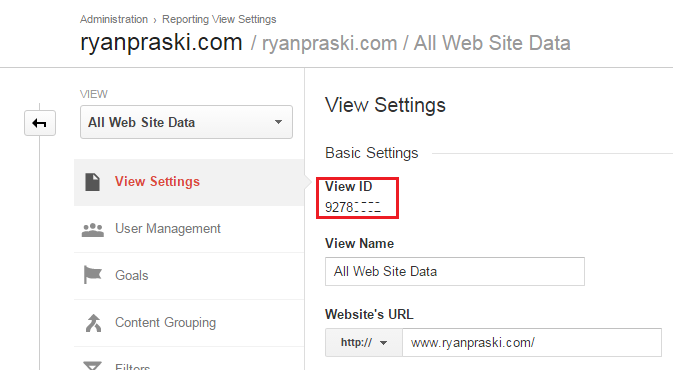685x370 pixels.
Task: Click the View Settings document icon
Action: (92, 182)
